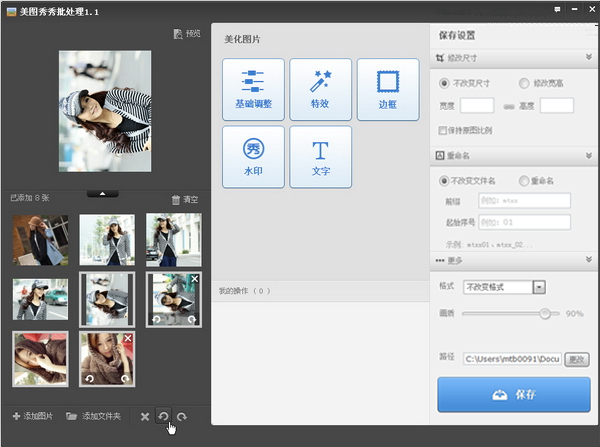600x447 pixels.
Task: Collapse the preview pane with up arrow
Action: click(x=103, y=194)
